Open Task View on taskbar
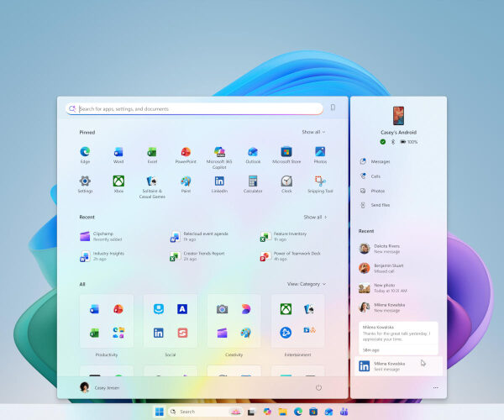Viewport: 504px width, 420px height. point(251,412)
